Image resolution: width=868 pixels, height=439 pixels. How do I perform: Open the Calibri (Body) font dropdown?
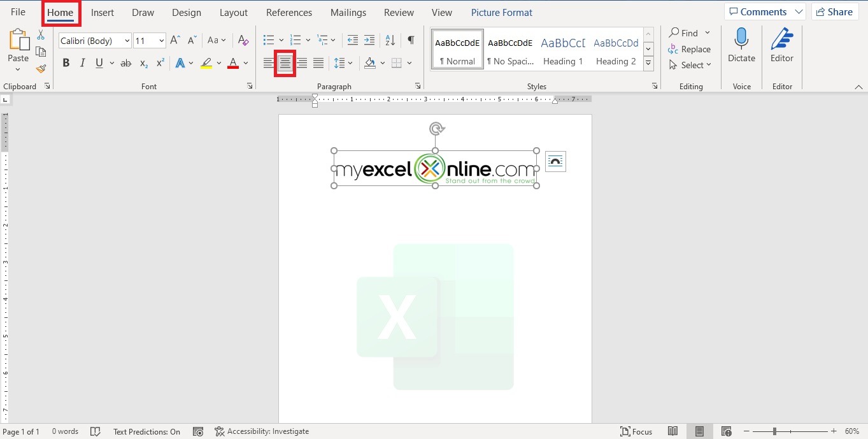pyautogui.click(x=127, y=41)
